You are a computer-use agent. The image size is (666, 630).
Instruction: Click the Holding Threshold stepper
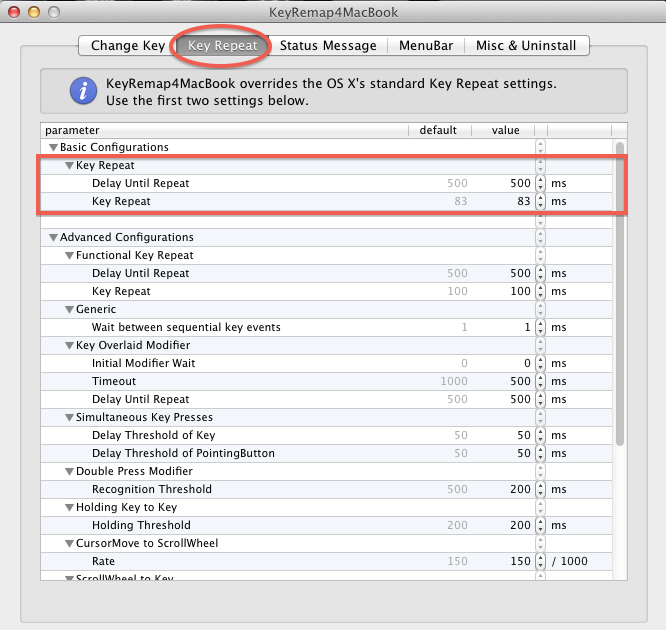coord(540,525)
